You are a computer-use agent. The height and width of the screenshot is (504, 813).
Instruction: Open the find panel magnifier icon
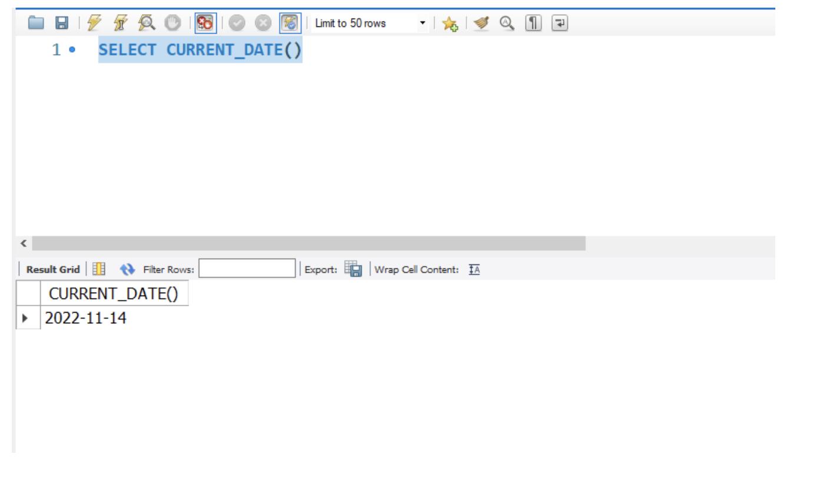point(506,24)
